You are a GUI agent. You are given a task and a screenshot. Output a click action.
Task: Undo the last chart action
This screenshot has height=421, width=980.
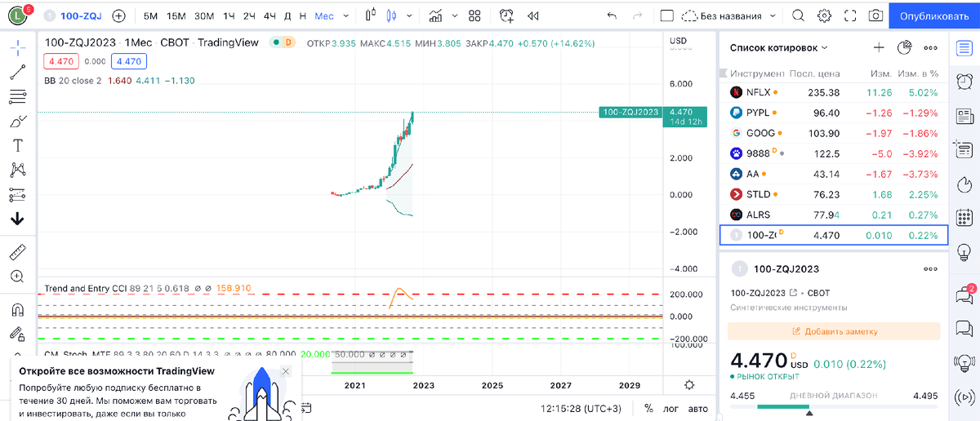pos(612,16)
